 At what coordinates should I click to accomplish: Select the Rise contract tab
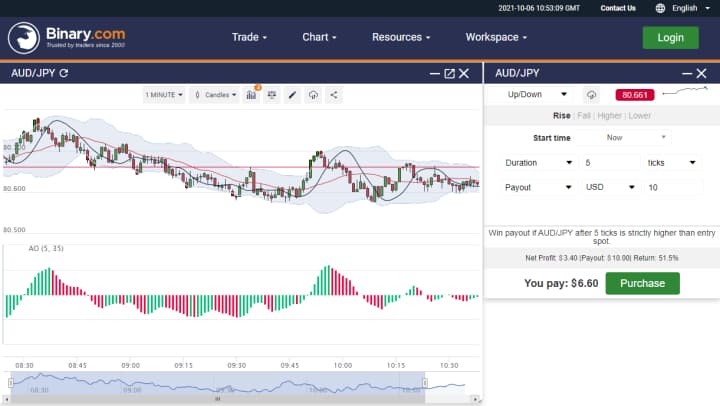tap(562, 116)
